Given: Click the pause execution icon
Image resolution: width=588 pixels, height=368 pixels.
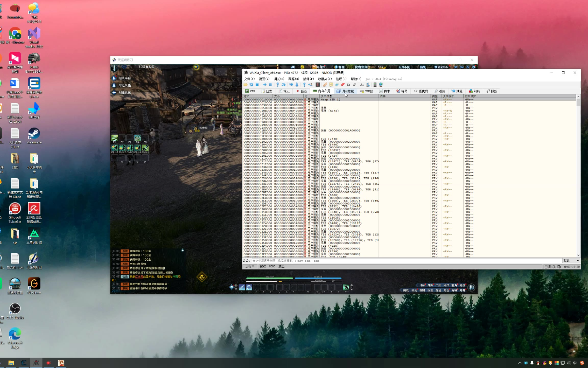Looking at the screenshot, I should click(270, 85).
